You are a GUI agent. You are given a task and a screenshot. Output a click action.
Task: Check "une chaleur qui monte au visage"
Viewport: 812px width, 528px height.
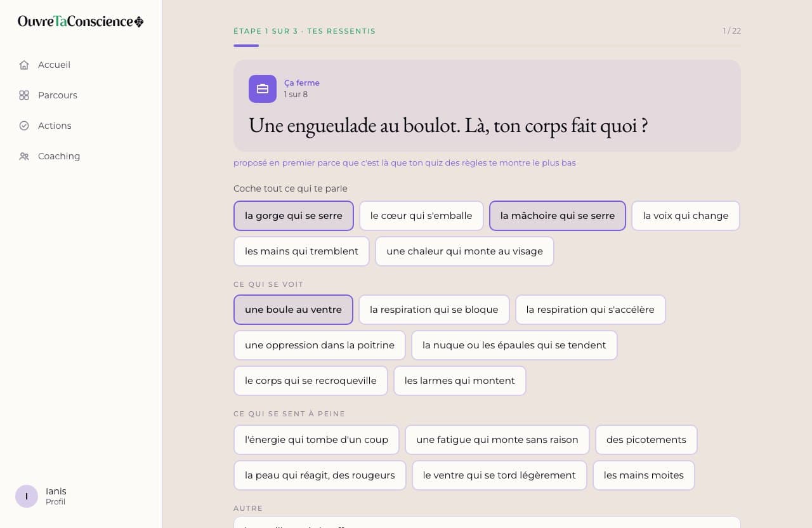click(x=464, y=251)
